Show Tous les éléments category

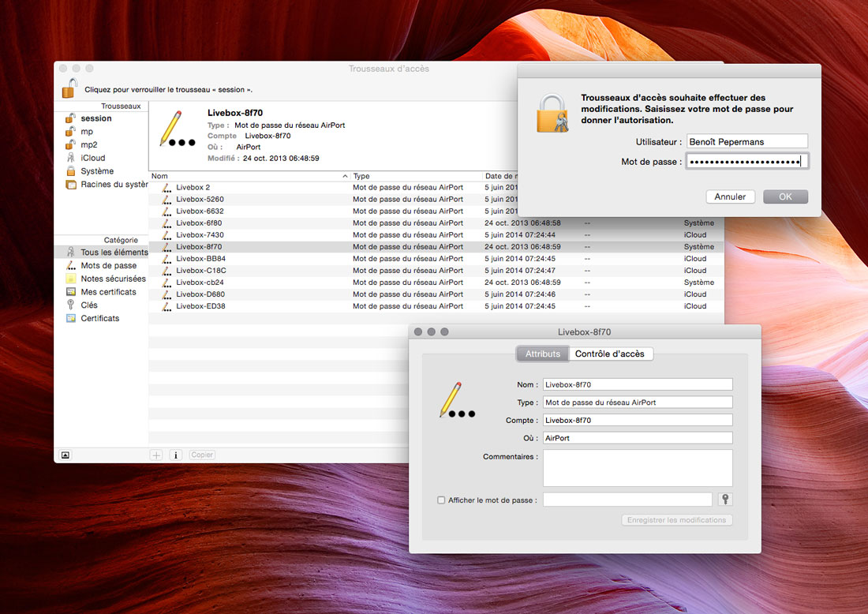(114, 253)
